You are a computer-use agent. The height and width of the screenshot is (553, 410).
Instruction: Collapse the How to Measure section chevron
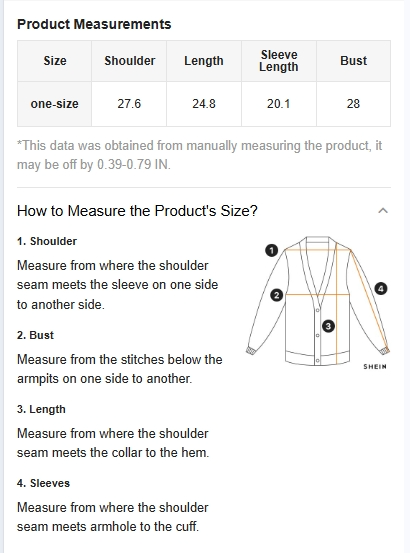[383, 211]
